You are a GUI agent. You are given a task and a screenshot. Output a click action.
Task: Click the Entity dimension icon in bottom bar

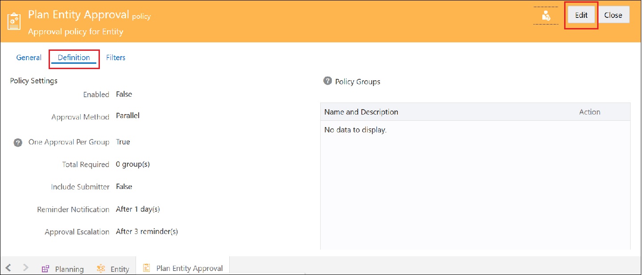tap(101, 268)
